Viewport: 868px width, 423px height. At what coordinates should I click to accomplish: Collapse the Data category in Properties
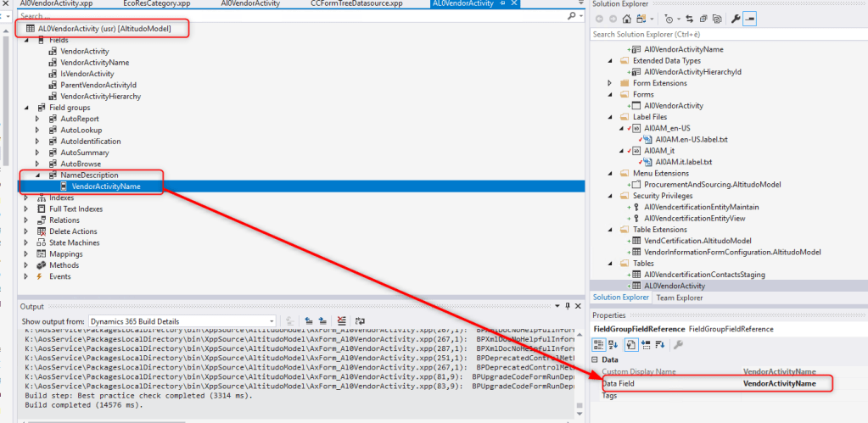coord(594,359)
